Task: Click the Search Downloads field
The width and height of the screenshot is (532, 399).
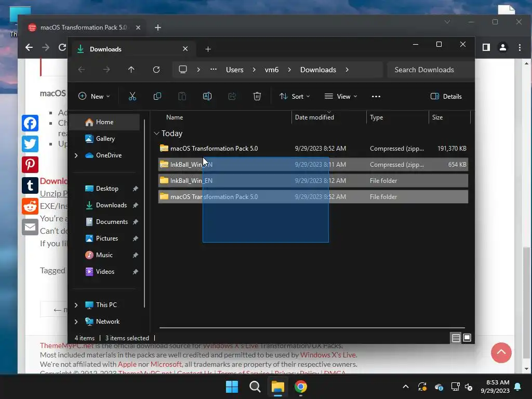Action: (430, 70)
